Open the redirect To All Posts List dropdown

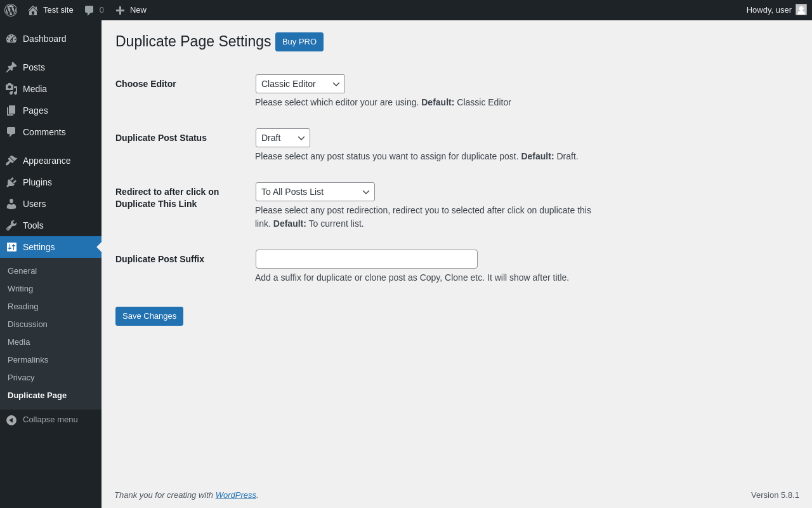pyautogui.click(x=315, y=192)
